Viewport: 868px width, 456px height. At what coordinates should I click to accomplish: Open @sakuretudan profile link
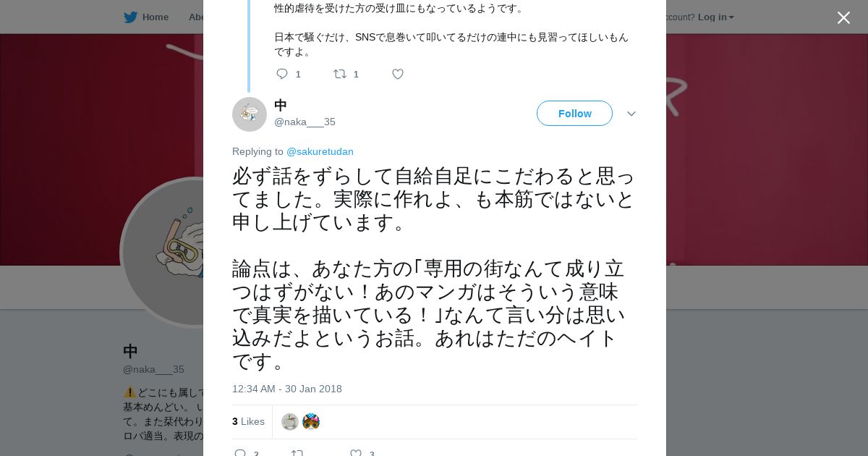point(320,151)
